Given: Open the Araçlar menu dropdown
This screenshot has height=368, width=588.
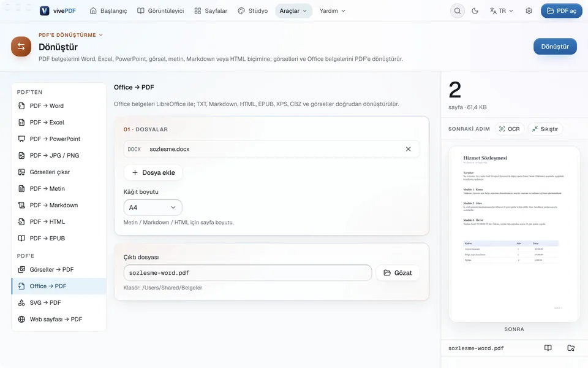Looking at the screenshot, I should [293, 11].
